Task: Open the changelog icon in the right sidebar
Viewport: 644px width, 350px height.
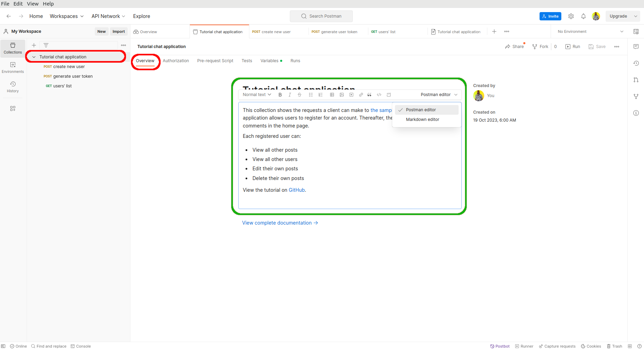Action: 636,63
